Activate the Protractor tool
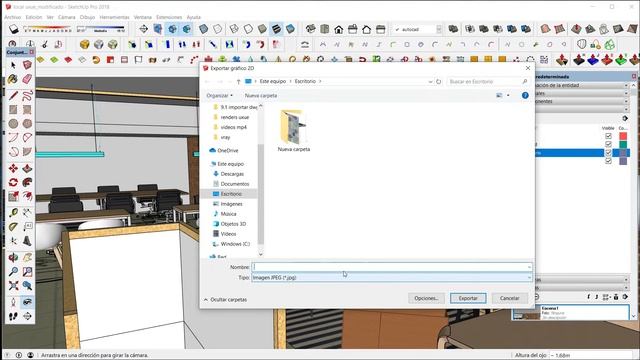Image resolution: width=640 pixels, height=360 pixels. (13, 227)
